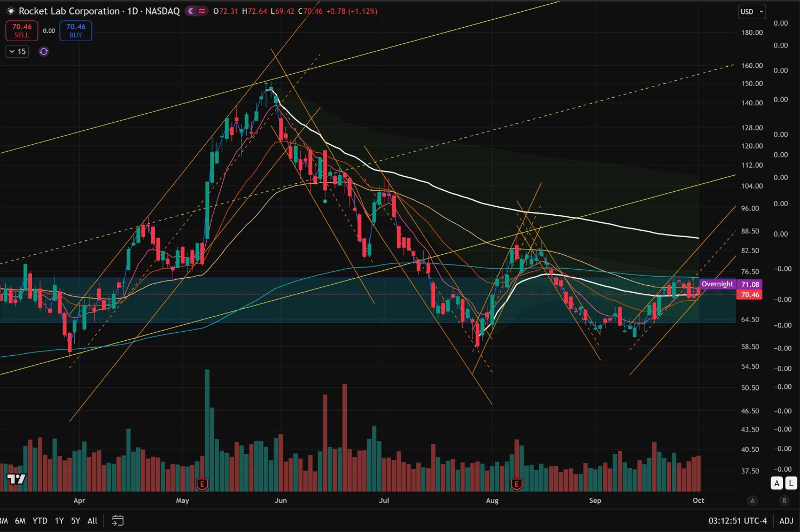Click the tallest May volume bar
Viewport: 800px width, 532px height.
point(207,430)
